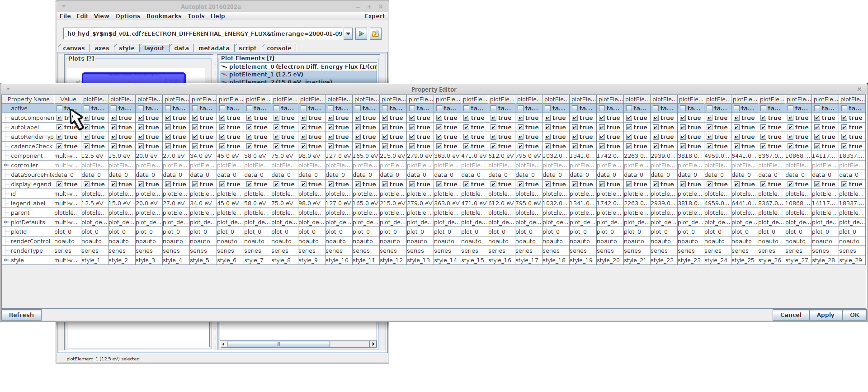
Task: Expand the controller property node
Action: point(6,165)
